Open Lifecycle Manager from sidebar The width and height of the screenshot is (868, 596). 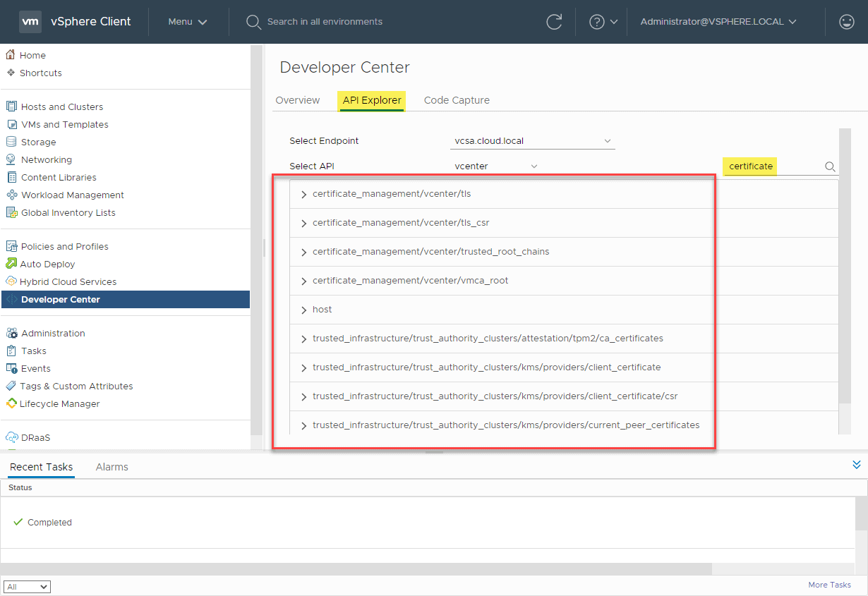pos(59,403)
